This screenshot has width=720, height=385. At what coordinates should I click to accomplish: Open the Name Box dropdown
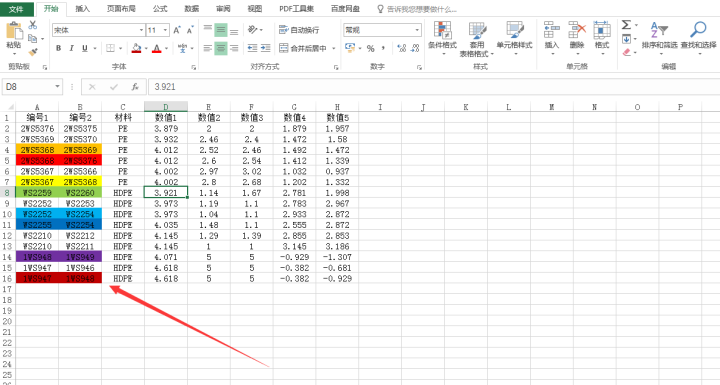pyautogui.click(x=57, y=86)
